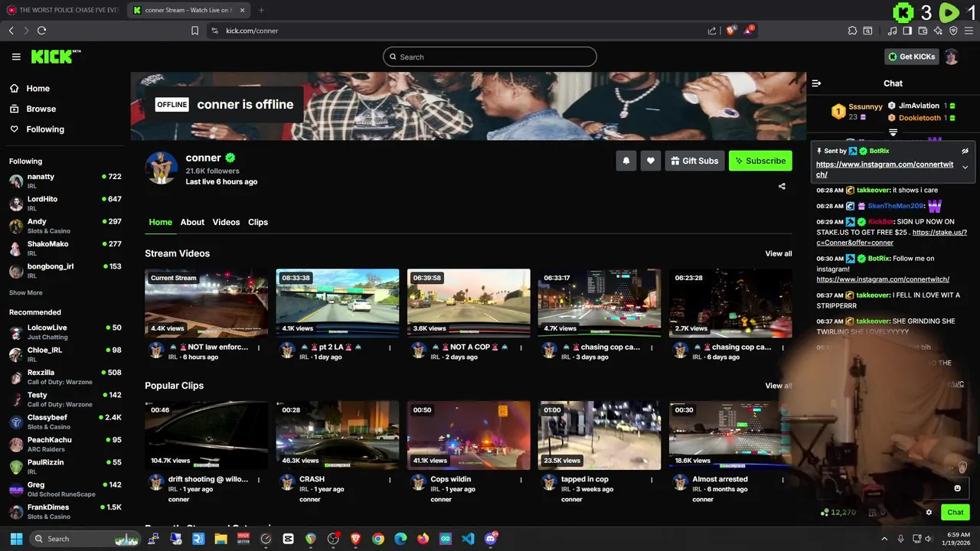Viewport: 980px width, 551px height.
Task: Click the address bar share icon
Action: (712, 31)
